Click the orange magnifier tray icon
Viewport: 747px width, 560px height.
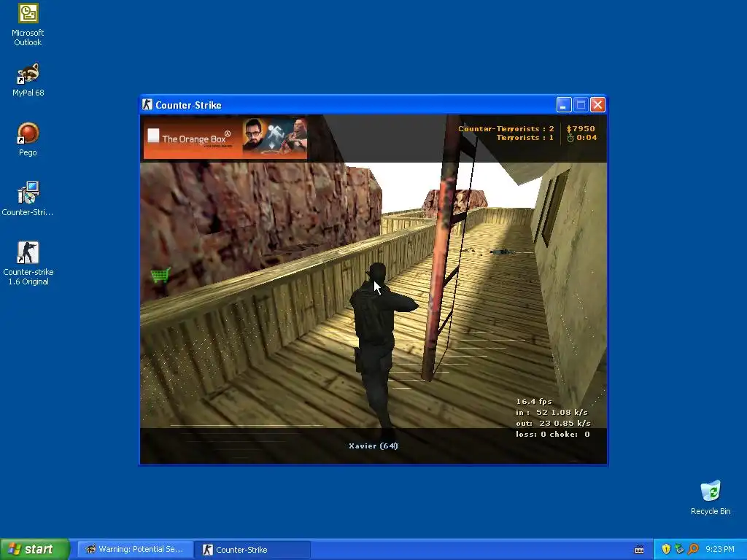point(693,549)
